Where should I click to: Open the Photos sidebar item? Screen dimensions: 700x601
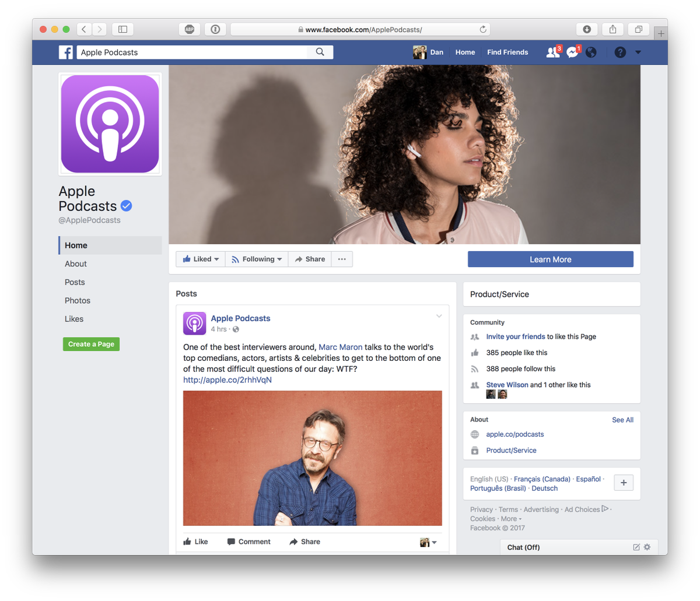click(x=78, y=300)
